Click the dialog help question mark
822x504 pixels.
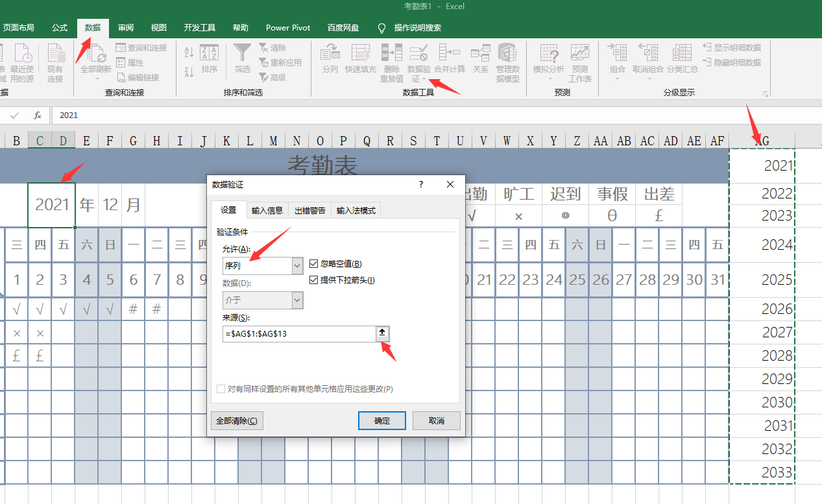click(420, 185)
